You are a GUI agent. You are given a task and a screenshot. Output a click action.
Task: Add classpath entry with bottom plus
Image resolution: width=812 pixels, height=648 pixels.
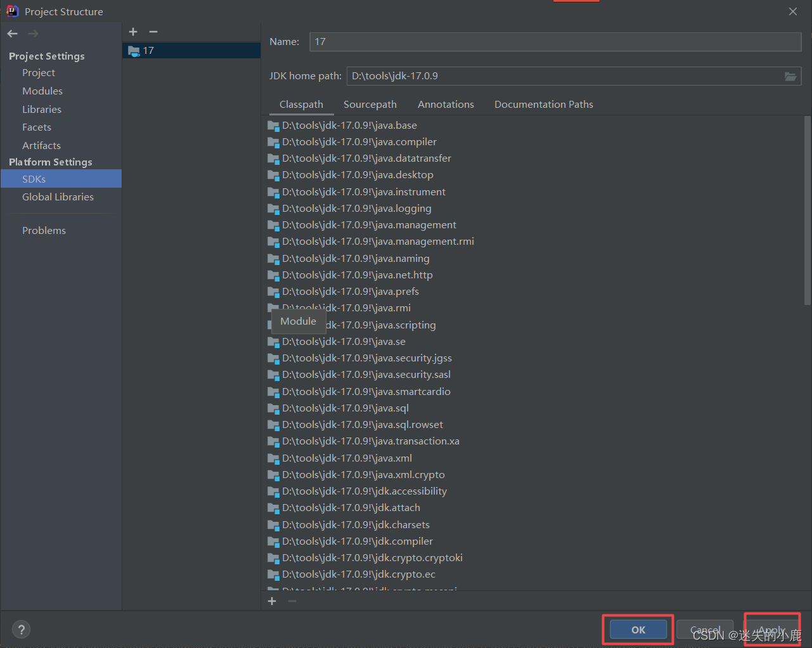coord(272,601)
